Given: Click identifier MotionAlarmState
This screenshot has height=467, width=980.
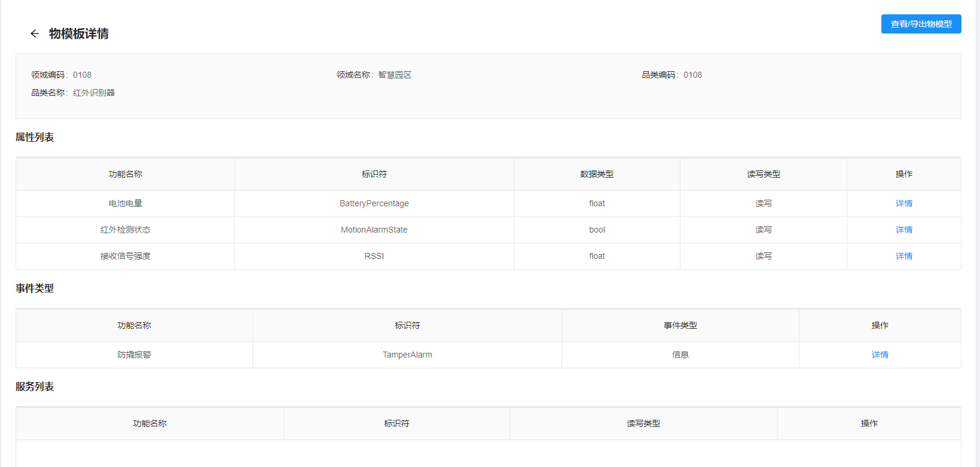Looking at the screenshot, I should (x=374, y=230).
